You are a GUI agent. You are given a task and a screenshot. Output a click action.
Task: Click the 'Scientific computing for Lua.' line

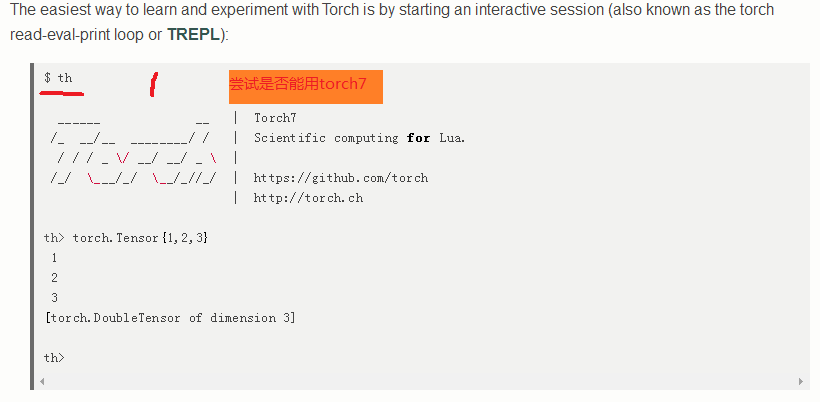tap(359, 138)
